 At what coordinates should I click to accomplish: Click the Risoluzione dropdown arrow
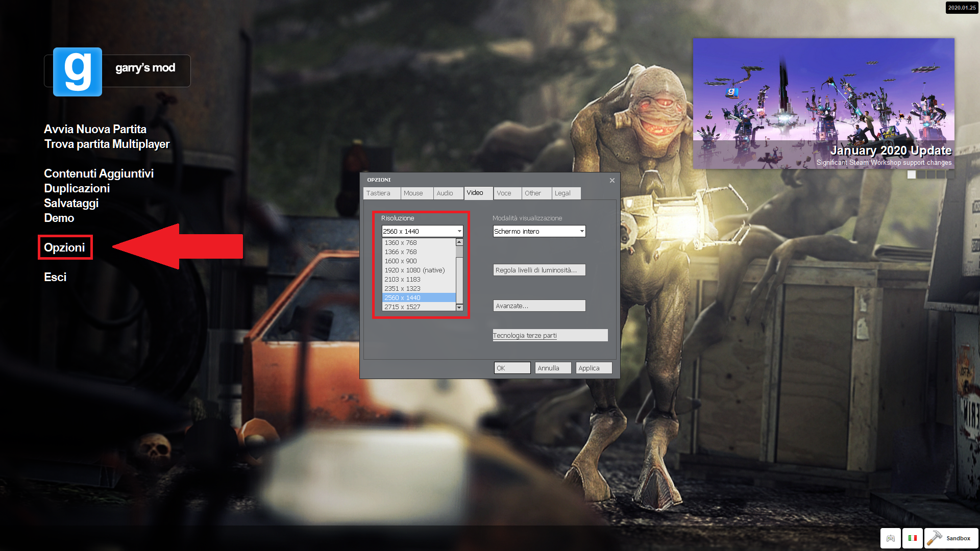[459, 231]
